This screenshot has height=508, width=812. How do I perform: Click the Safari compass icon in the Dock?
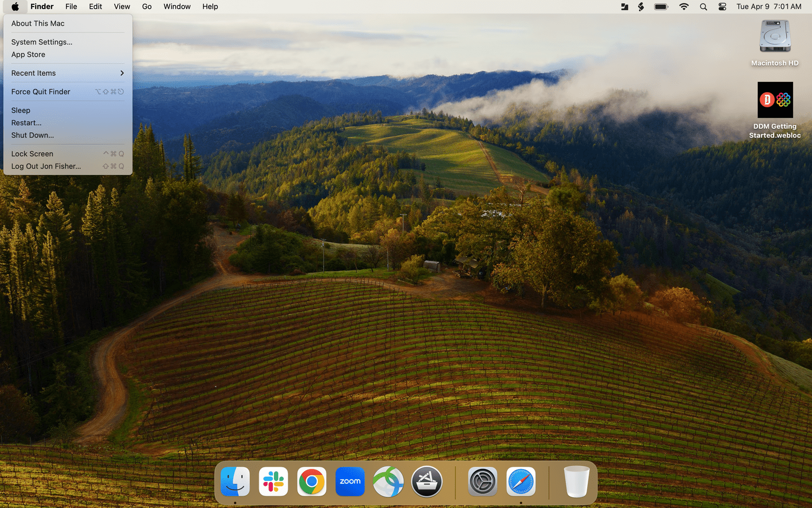pyautogui.click(x=521, y=481)
